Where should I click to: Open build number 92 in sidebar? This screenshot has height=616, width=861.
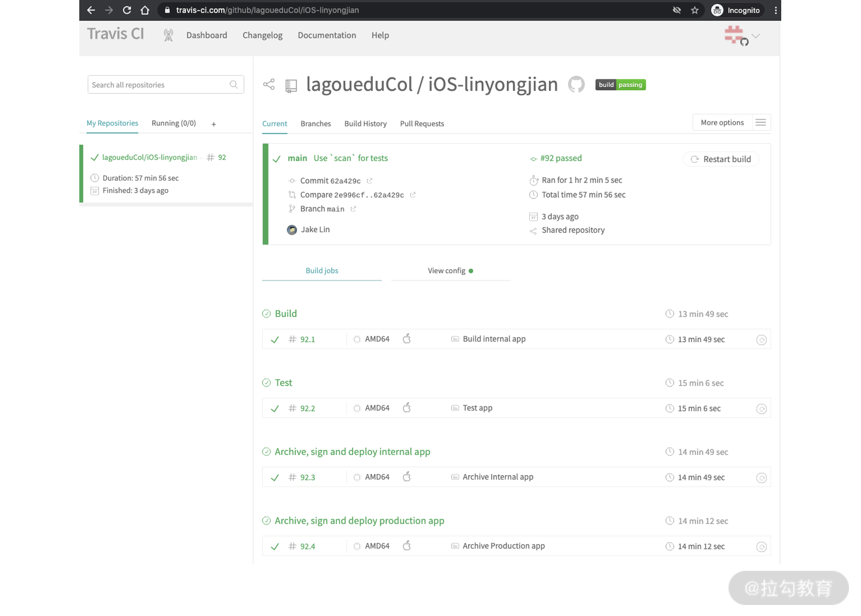point(222,158)
